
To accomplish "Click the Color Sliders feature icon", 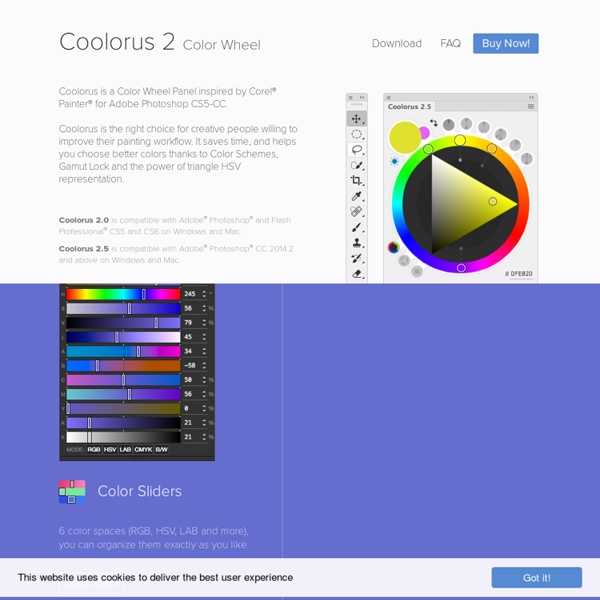I will tap(72, 492).
